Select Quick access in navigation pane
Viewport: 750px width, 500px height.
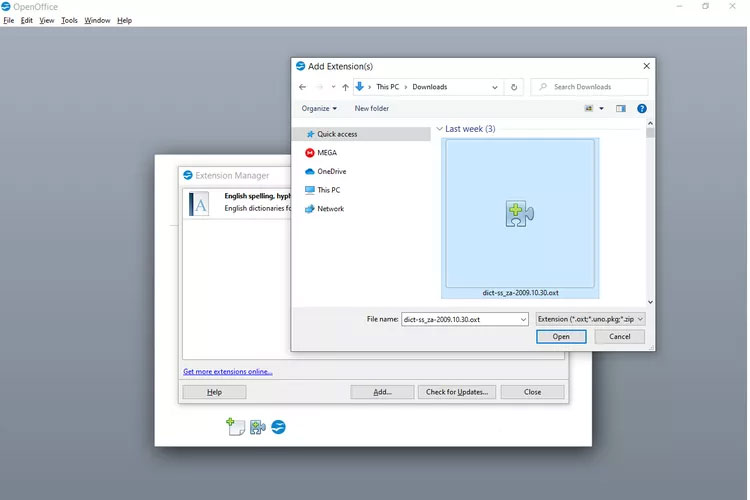coord(362,134)
